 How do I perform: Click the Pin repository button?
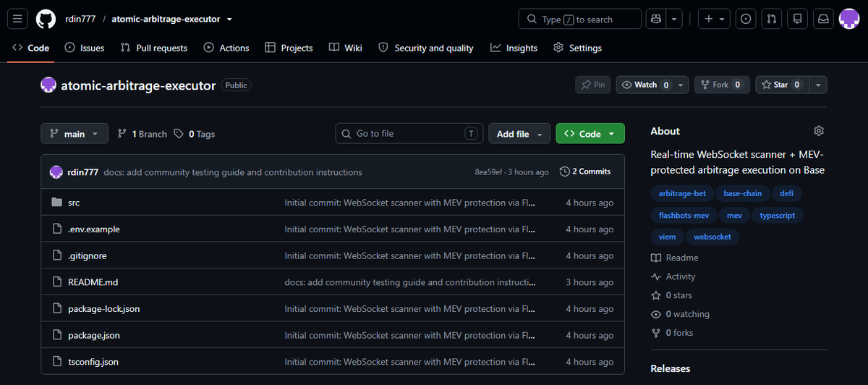click(x=592, y=85)
